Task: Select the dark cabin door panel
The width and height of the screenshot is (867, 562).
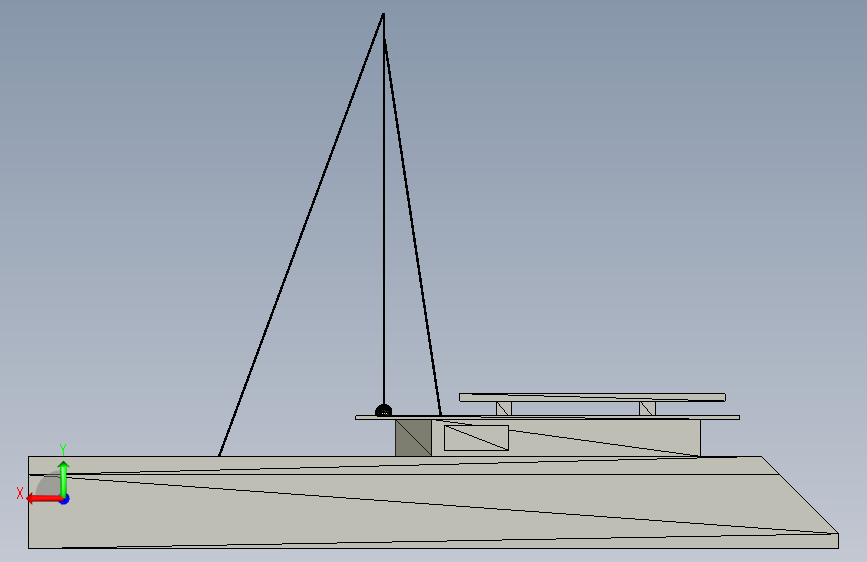Action: coord(414,438)
